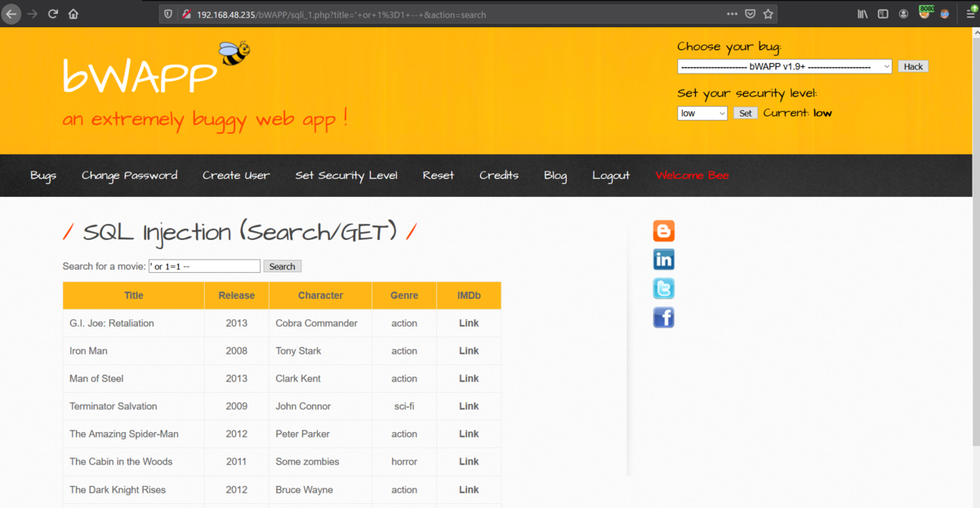Screen dimensions: 980x508
Task: Click the IMDb column header
Action: [x=469, y=296]
